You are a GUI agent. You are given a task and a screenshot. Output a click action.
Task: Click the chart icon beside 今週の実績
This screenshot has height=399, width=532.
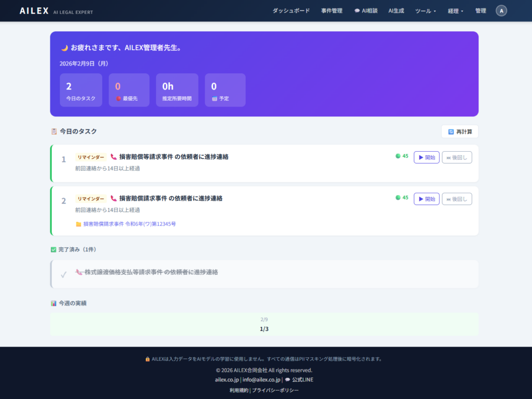(54, 303)
